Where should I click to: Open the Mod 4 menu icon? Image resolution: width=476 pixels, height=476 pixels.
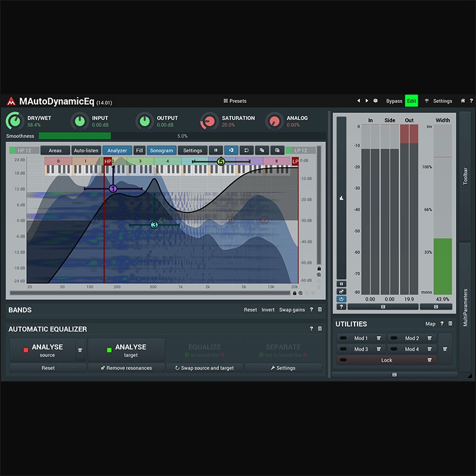click(x=430, y=349)
